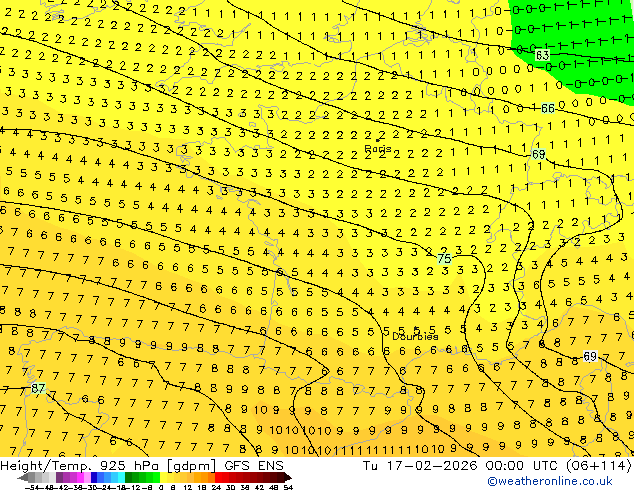The image size is (634, 490).
Task: Click the '24' legend scale value
Action: click(216, 487)
